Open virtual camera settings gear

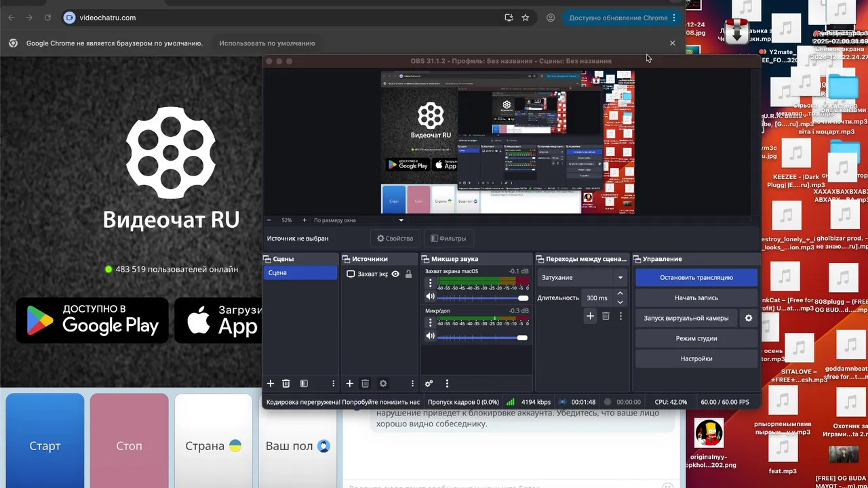tap(749, 318)
